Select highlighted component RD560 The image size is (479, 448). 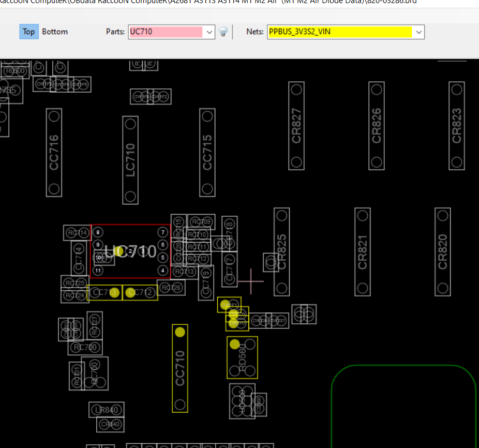click(x=242, y=358)
